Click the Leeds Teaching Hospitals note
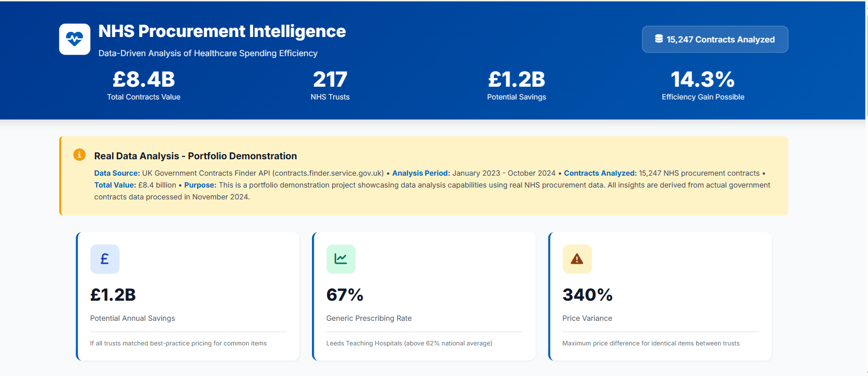This screenshot has height=376, width=868. (x=409, y=343)
